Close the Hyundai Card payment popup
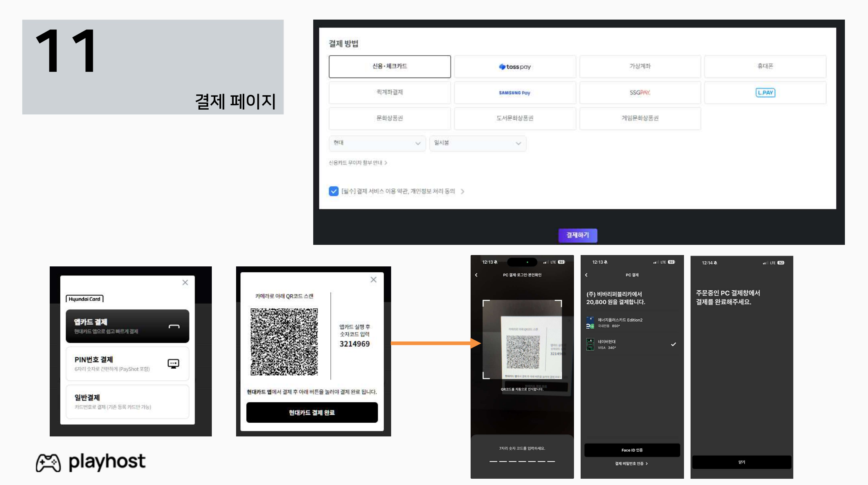 pos(185,282)
